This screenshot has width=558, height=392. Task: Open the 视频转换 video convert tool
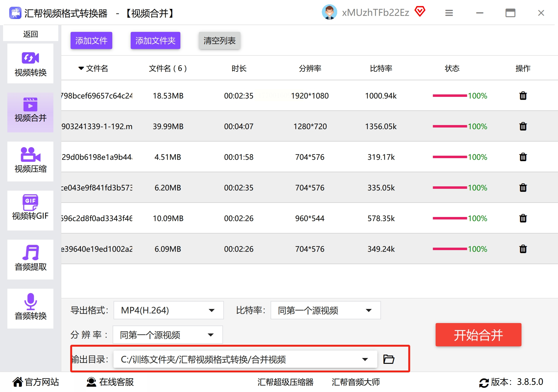pos(30,63)
